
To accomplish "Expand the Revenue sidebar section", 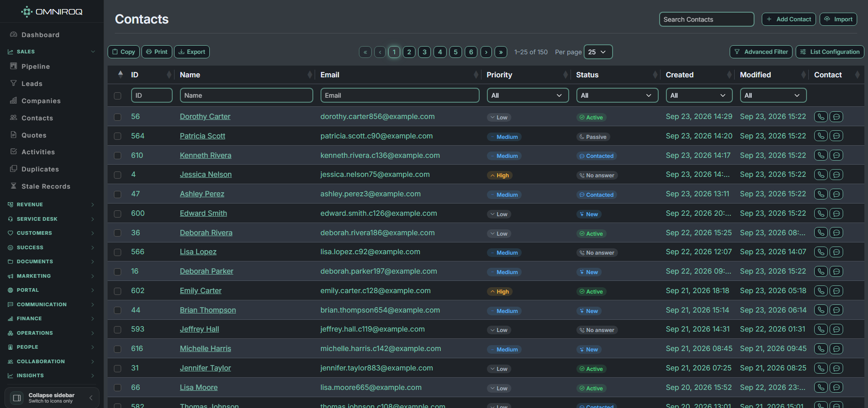I will tap(52, 205).
